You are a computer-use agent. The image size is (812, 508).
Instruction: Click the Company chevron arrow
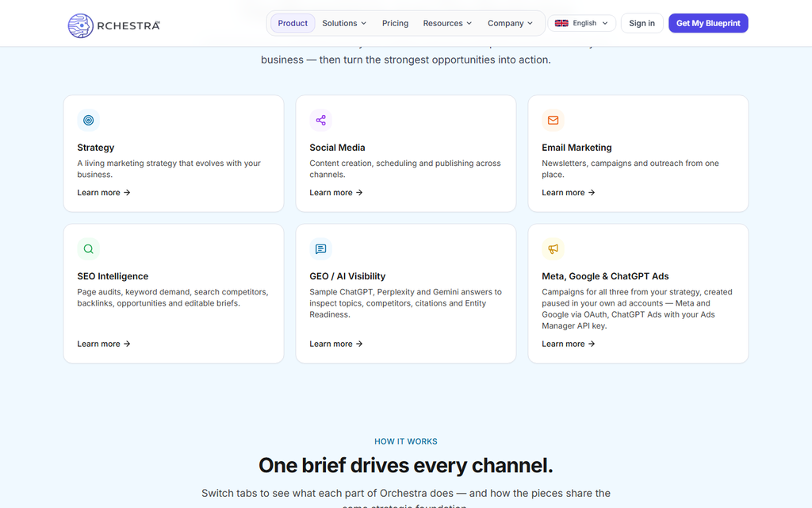(x=530, y=23)
